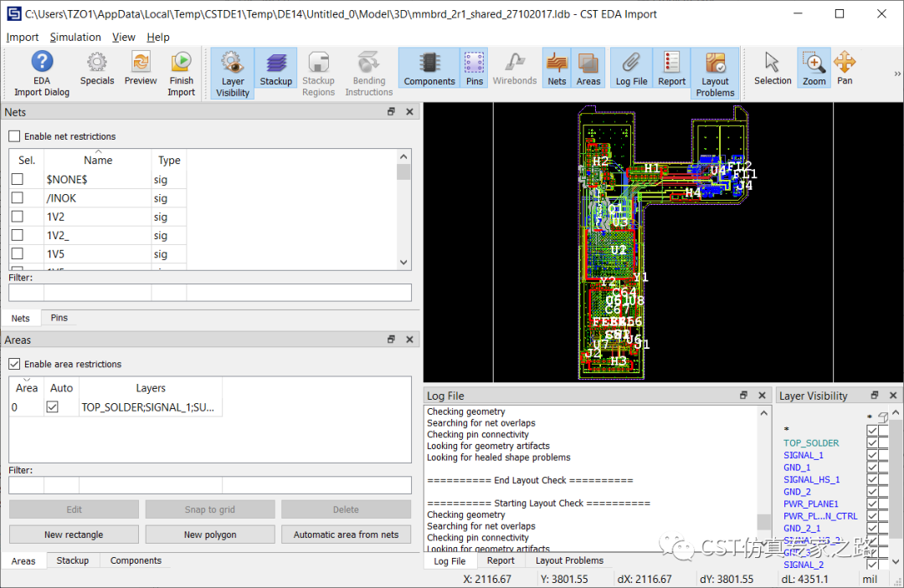Close the Layer Visibility panel
904x588 pixels.
893,395
